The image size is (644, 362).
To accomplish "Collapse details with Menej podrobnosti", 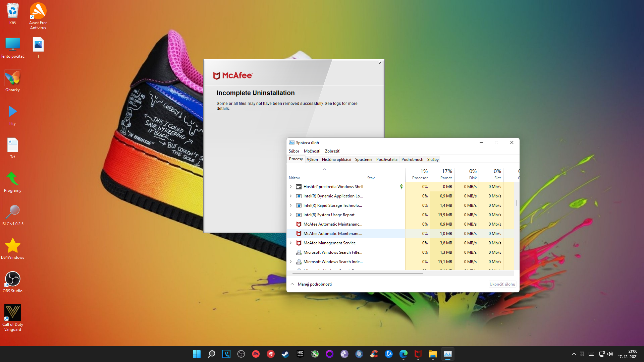I will pos(311,284).
